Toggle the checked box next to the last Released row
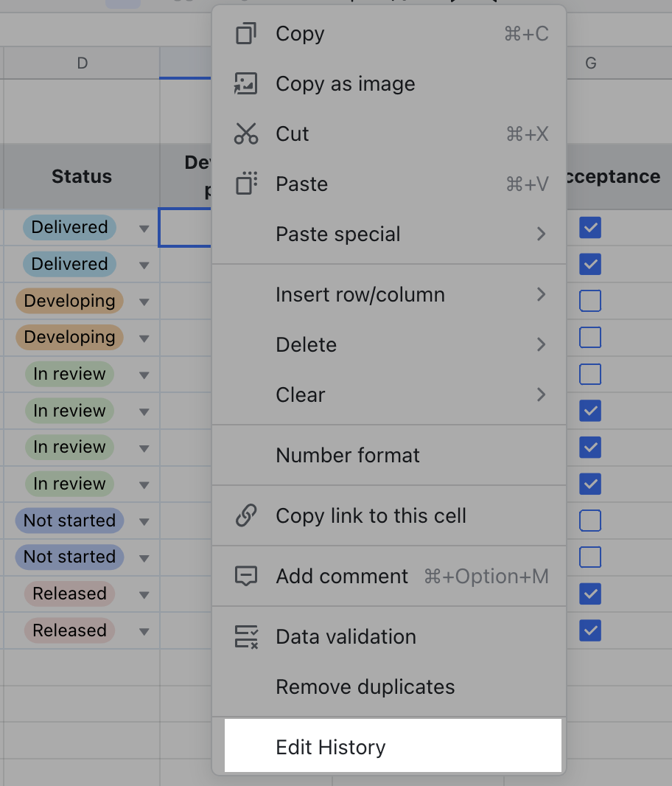 pyautogui.click(x=590, y=630)
